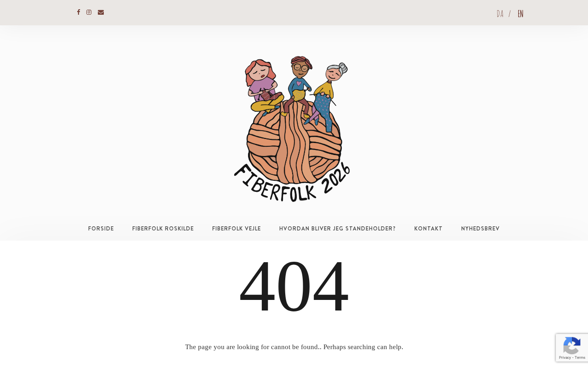Screen dimensions: 588x368
Task: Go to the Forside menu item
Action: pos(101,229)
